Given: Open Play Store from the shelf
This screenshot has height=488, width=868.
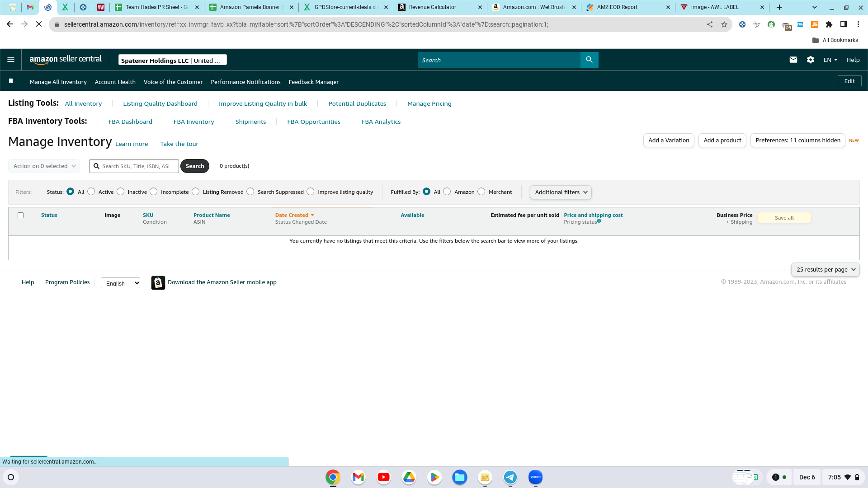Looking at the screenshot, I should [434, 477].
